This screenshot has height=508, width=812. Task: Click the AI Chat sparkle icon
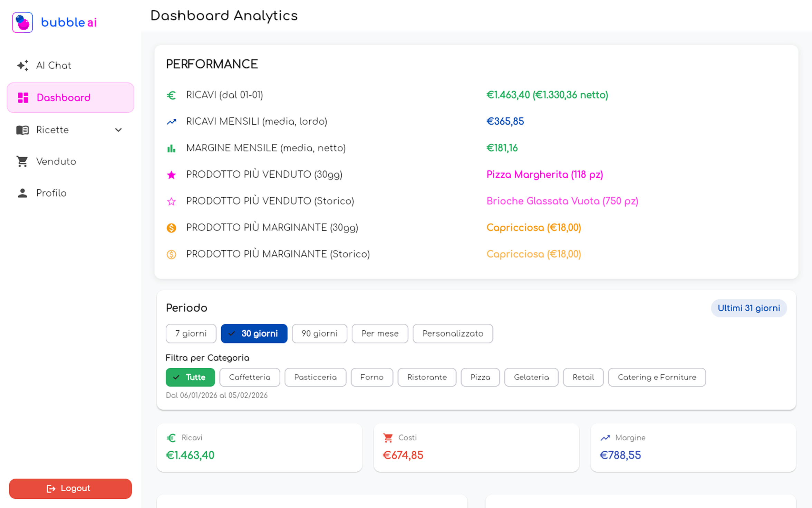point(23,65)
